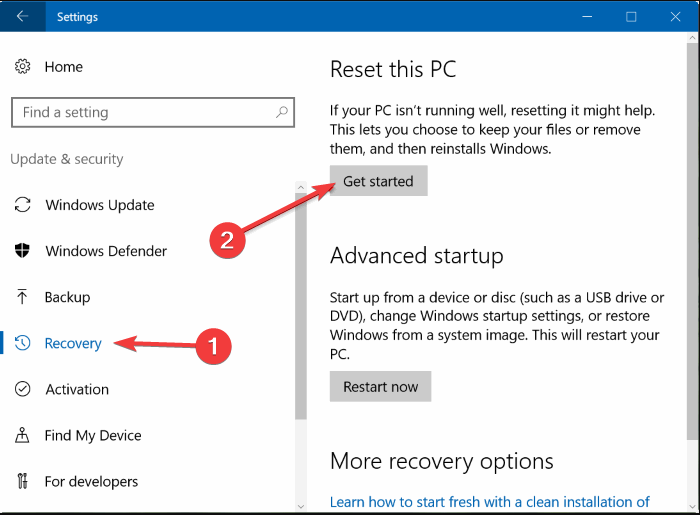Screen dimensions: 700x515
Task: Open the clean installation learn link
Action: [490, 502]
